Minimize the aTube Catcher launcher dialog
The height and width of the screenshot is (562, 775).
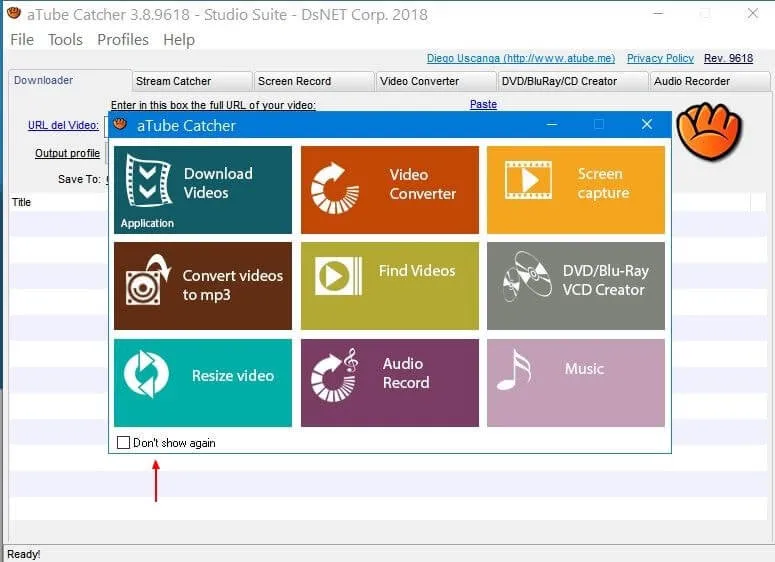(x=552, y=124)
